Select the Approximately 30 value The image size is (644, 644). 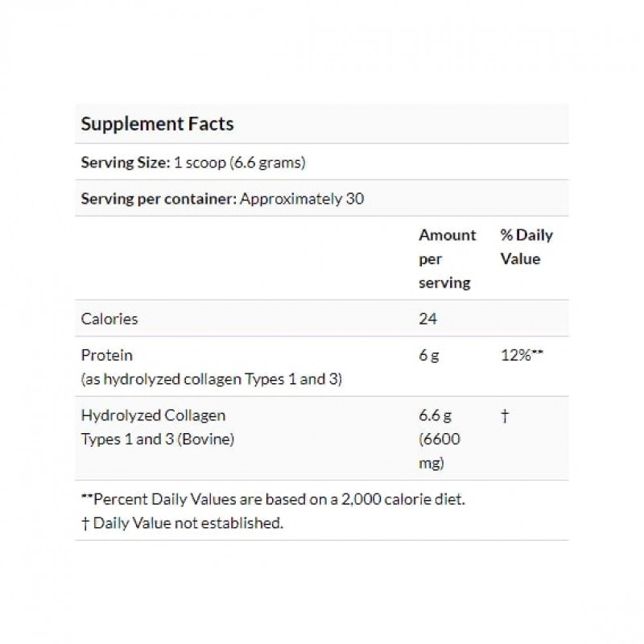(301, 198)
